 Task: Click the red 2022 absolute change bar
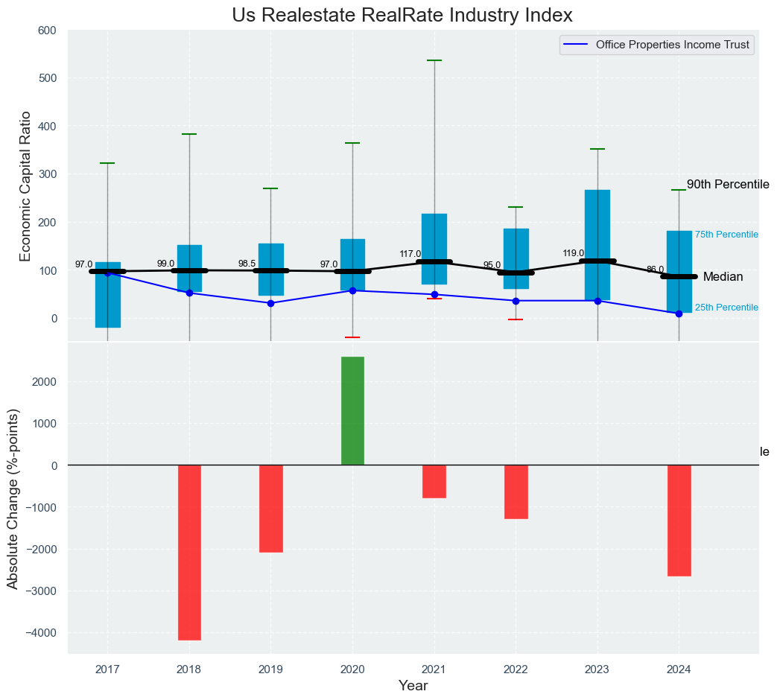[516, 491]
